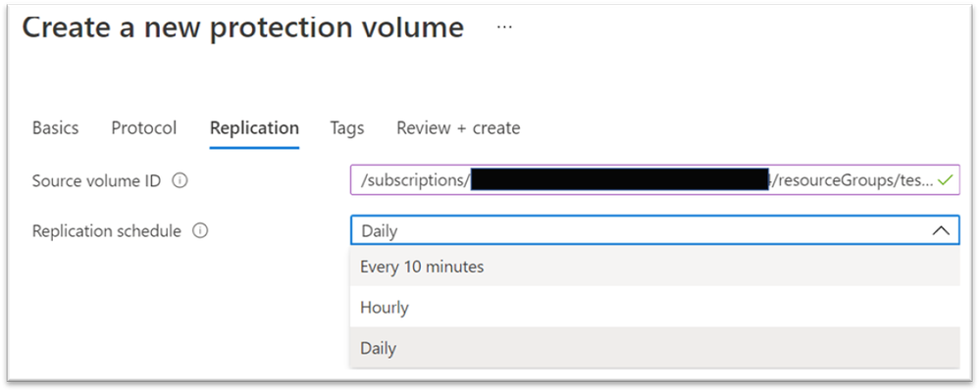980x392 pixels.
Task: Open the Protocol tab
Action: (x=144, y=128)
